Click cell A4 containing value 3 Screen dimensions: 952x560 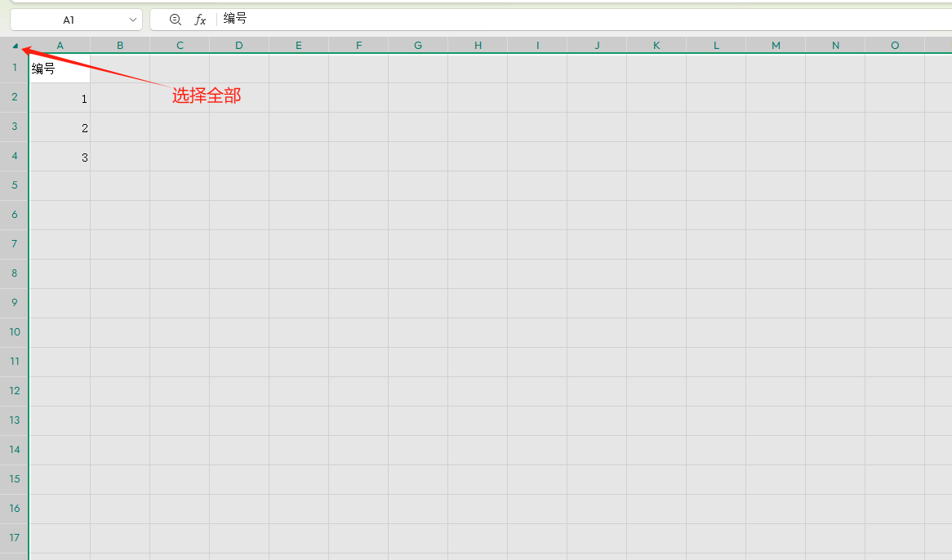(x=60, y=157)
